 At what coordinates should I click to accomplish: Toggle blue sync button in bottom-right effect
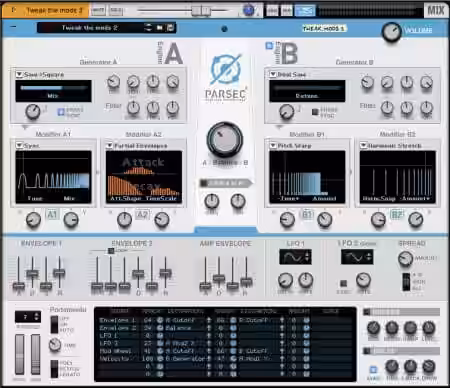(x=373, y=369)
